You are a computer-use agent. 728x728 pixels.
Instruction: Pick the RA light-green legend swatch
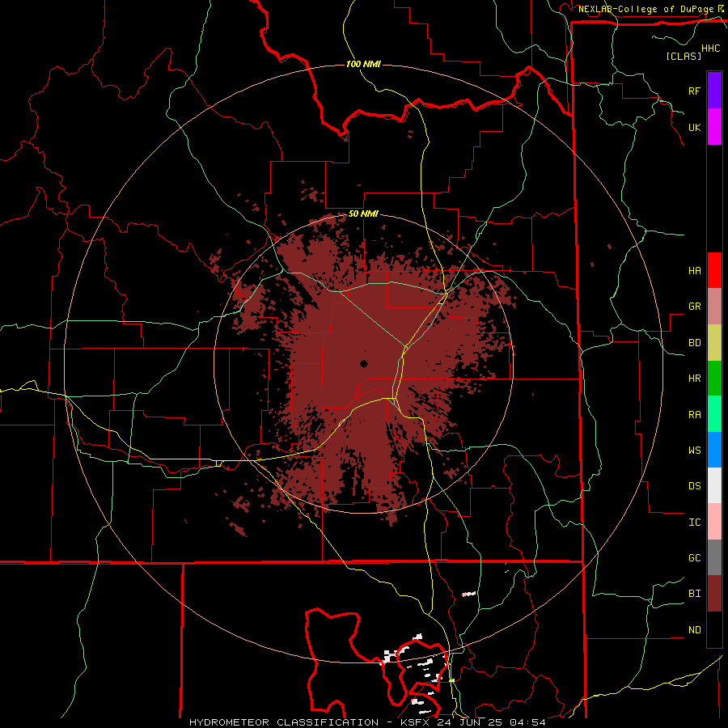point(714,414)
